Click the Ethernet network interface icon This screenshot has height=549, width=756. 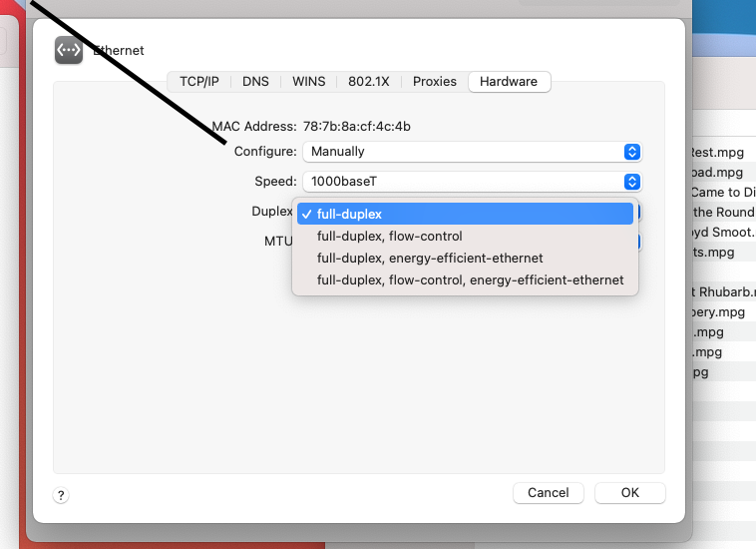pos(69,50)
